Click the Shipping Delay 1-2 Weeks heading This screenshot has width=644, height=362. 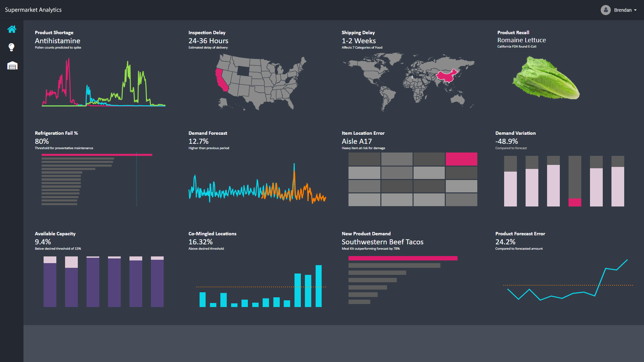coord(359,41)
